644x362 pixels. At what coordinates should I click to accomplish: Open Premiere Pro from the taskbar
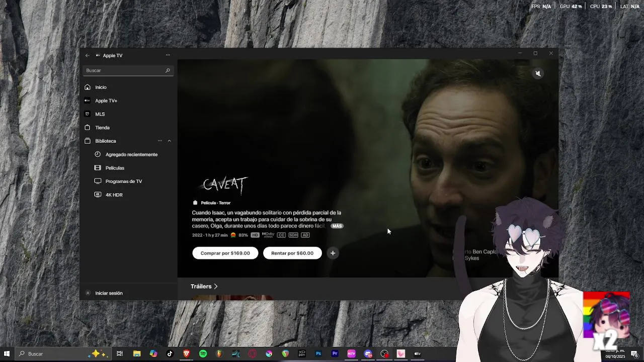[x=335, y=354]
